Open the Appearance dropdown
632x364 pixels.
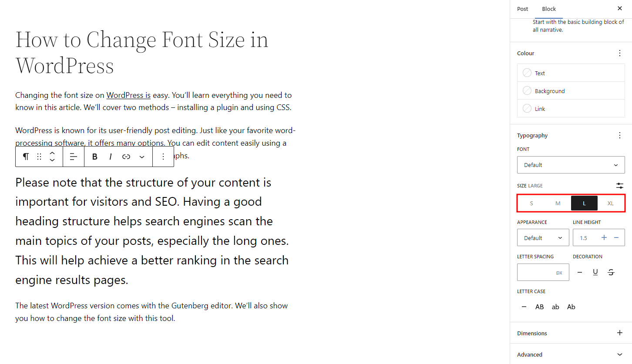click(x=543, y=238)
